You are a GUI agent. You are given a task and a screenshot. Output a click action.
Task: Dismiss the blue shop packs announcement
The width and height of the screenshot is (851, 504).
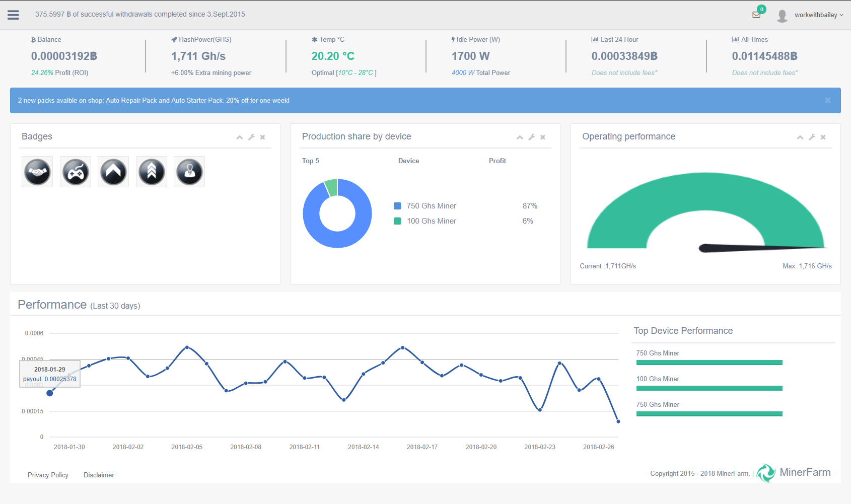pyautogui.click(x=827, y=100)
